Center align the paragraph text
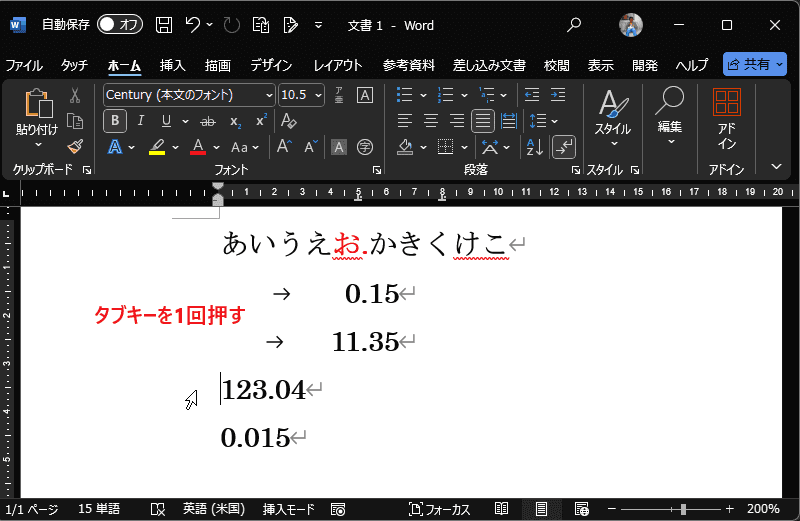Viewport: 800px width, 521px height. (x=431, y=121)
